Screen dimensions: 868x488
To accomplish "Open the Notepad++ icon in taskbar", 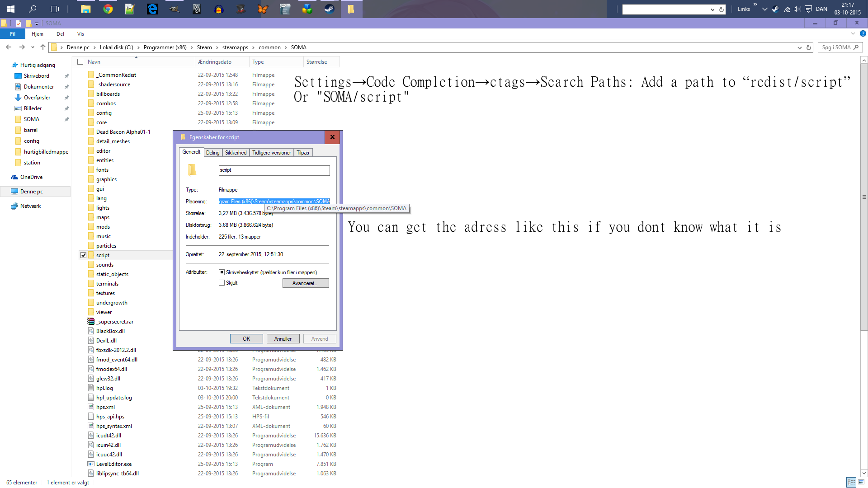I will tap(130, 9).
